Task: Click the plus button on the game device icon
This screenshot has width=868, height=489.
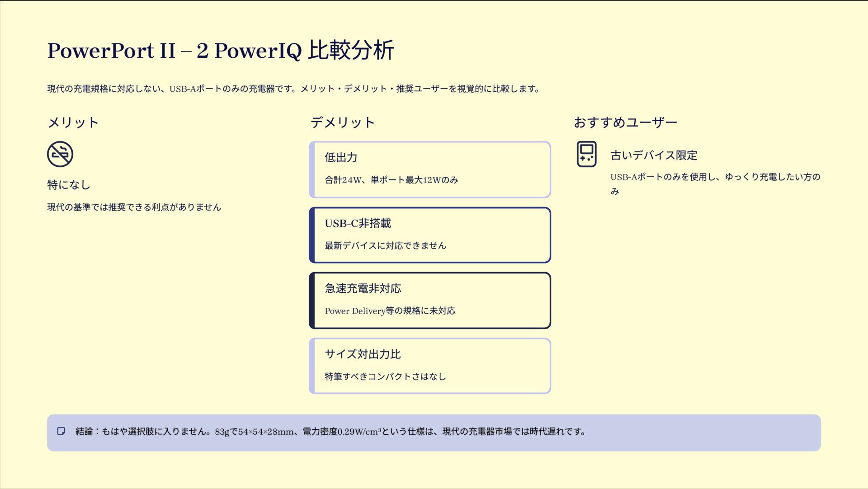Action: pyautogui.click(x=582, y=158)
